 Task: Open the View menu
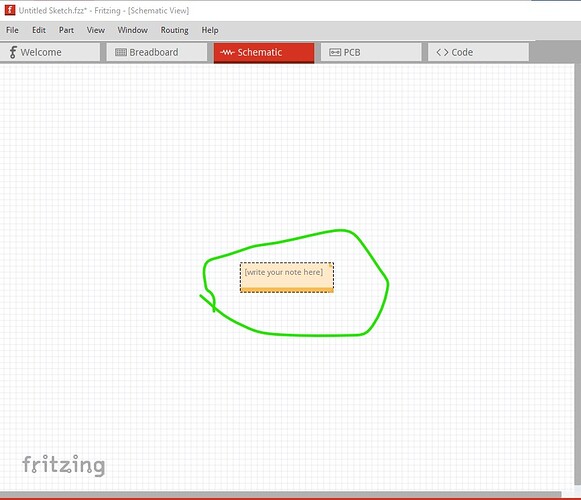(96, 30)
